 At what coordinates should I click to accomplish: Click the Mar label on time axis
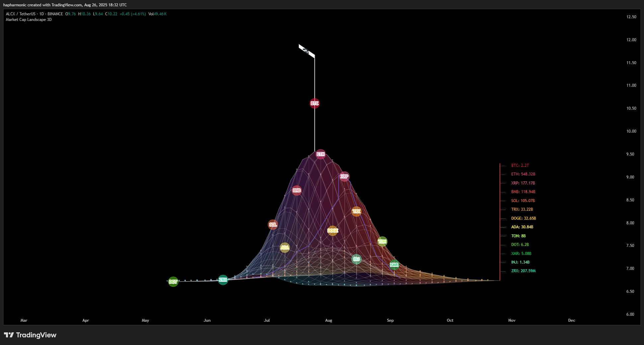(x=24, y=320)
